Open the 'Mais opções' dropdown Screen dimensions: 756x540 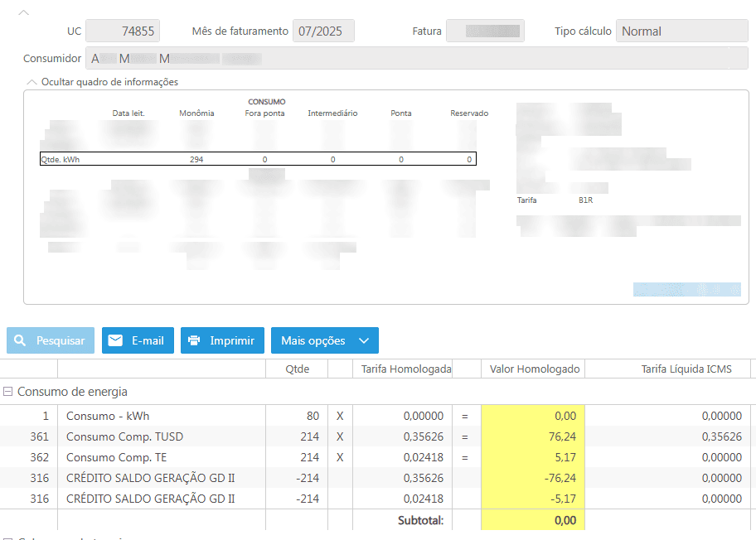[x=324, y=340]
